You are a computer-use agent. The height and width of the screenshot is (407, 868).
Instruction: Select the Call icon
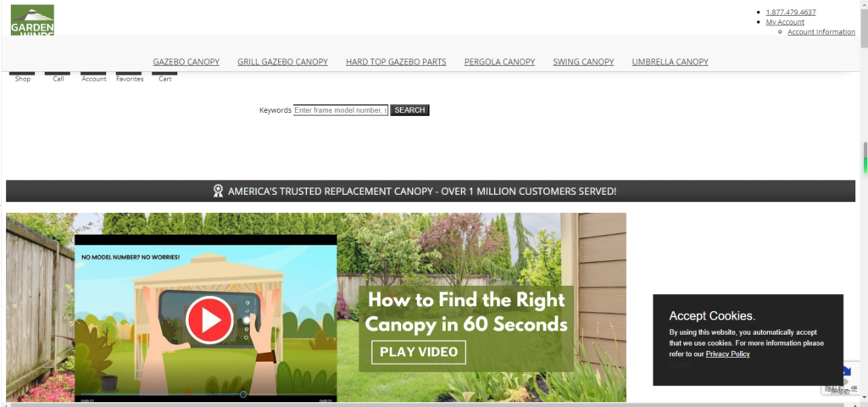58,77
